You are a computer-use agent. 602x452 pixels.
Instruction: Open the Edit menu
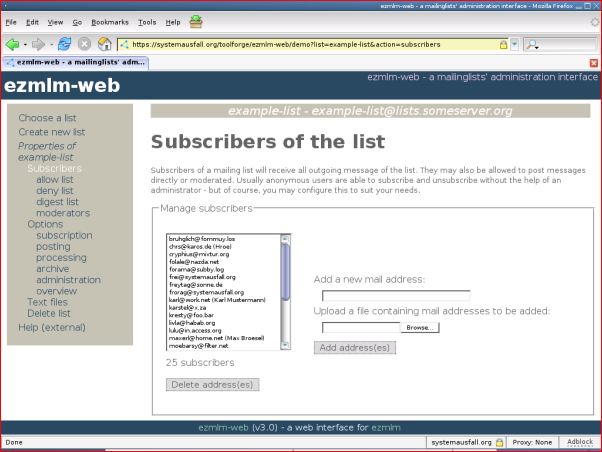(32, 22)
